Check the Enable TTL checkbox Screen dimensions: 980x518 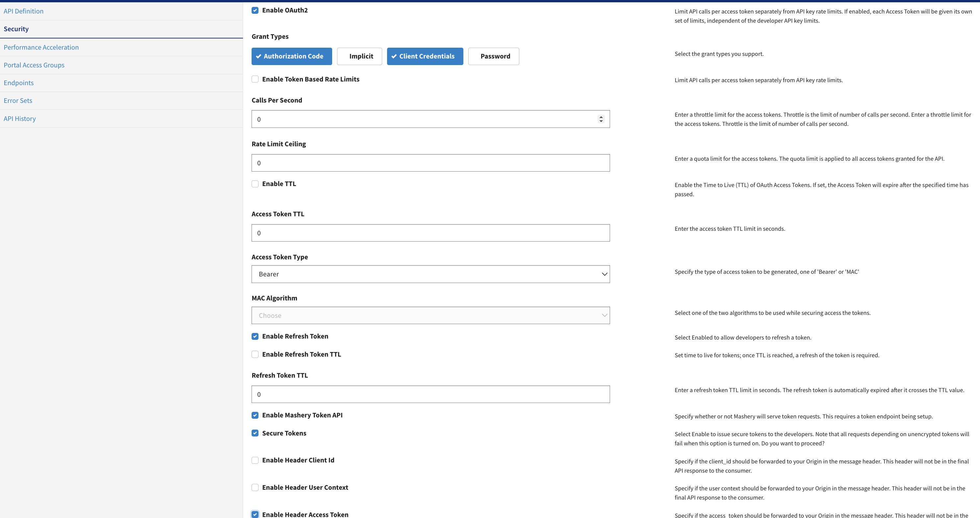255,184
